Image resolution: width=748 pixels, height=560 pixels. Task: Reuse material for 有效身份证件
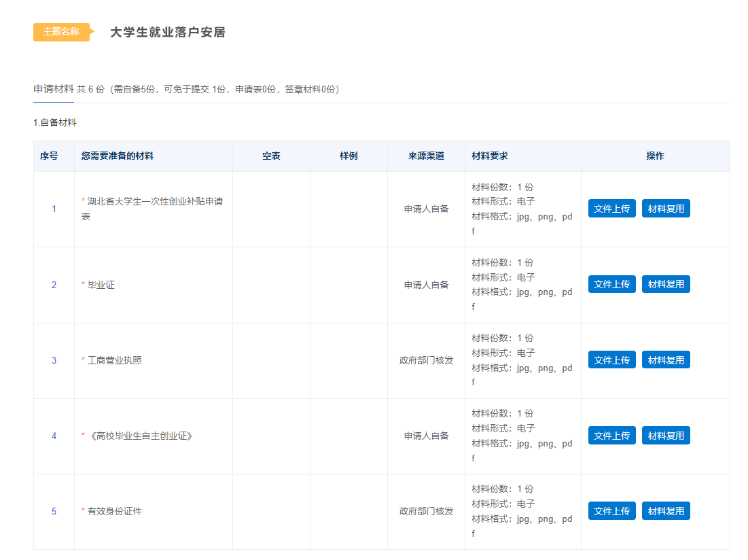click(666, 511)
